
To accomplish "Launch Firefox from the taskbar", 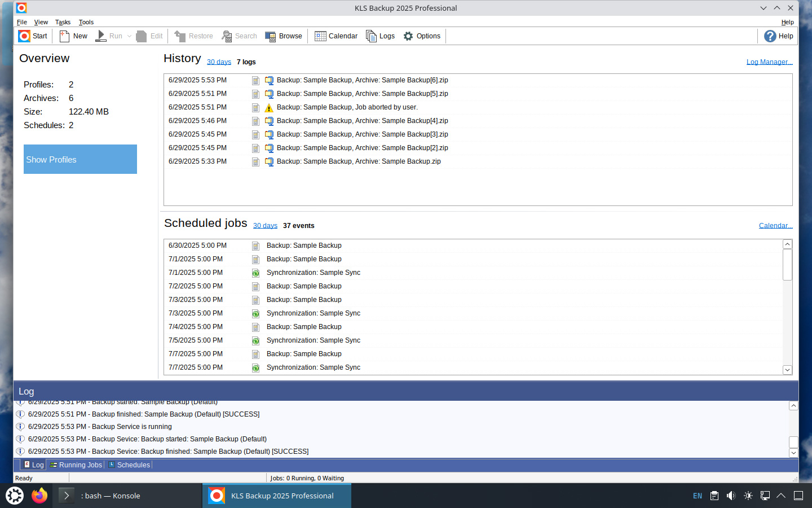I will [39, 496].
